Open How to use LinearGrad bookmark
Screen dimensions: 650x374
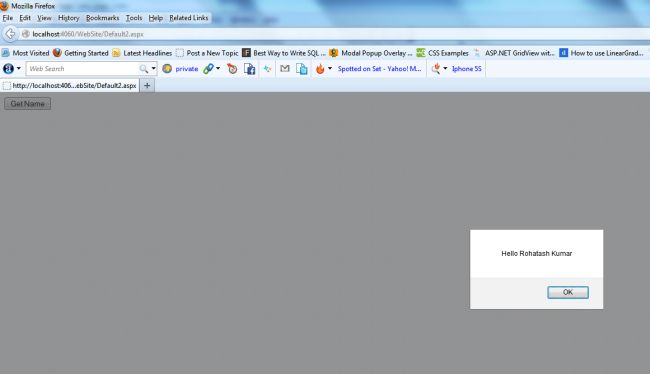coord(601,53)
